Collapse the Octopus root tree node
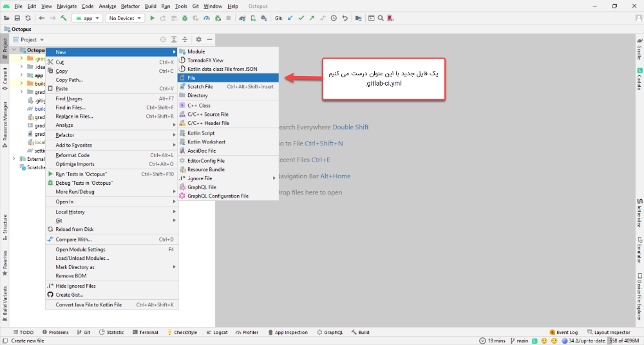 point(14,50)
